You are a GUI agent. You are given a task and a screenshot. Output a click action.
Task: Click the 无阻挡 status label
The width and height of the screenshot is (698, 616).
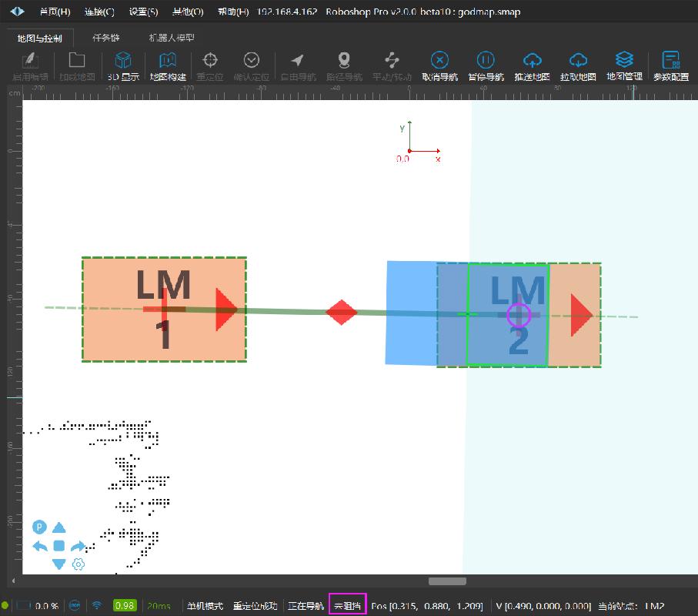pos(348,606)
